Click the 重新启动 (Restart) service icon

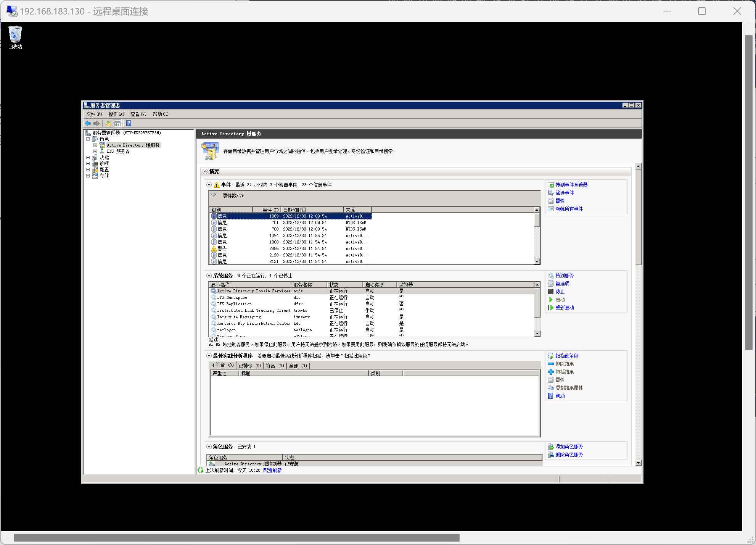coord(551,308)
